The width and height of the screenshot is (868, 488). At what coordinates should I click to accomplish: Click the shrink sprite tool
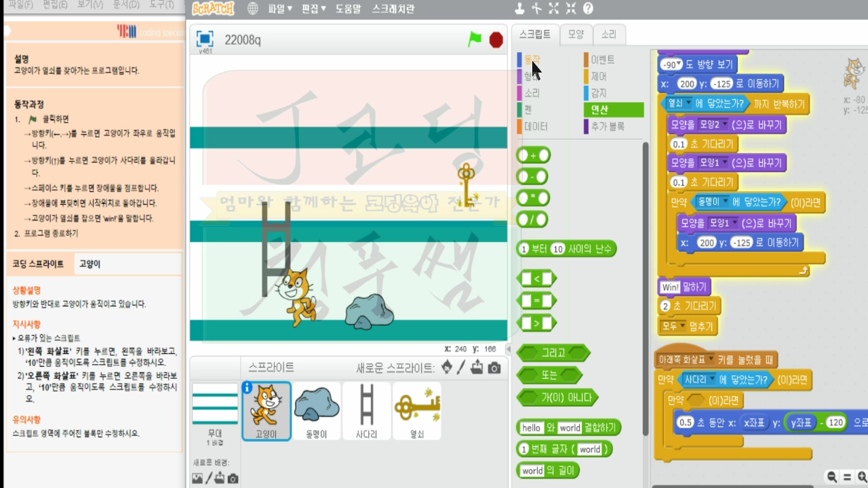[570, 8]
